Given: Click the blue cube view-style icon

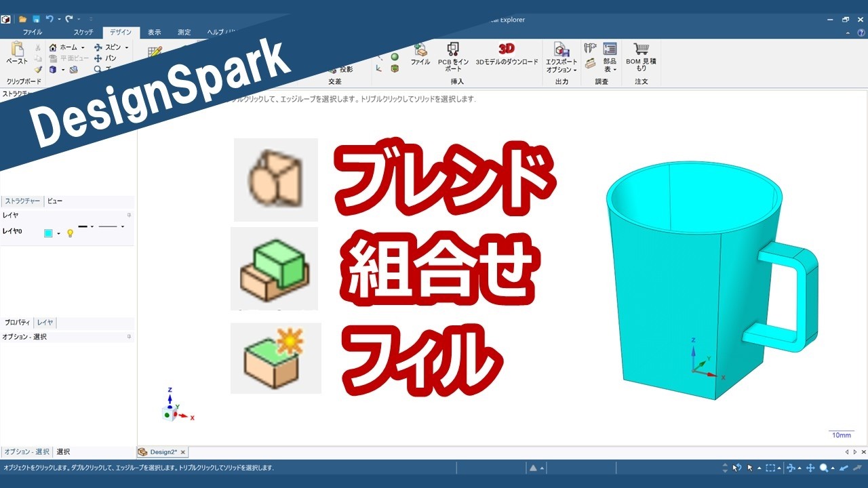Looking at the screenshot, I should 53,69.
